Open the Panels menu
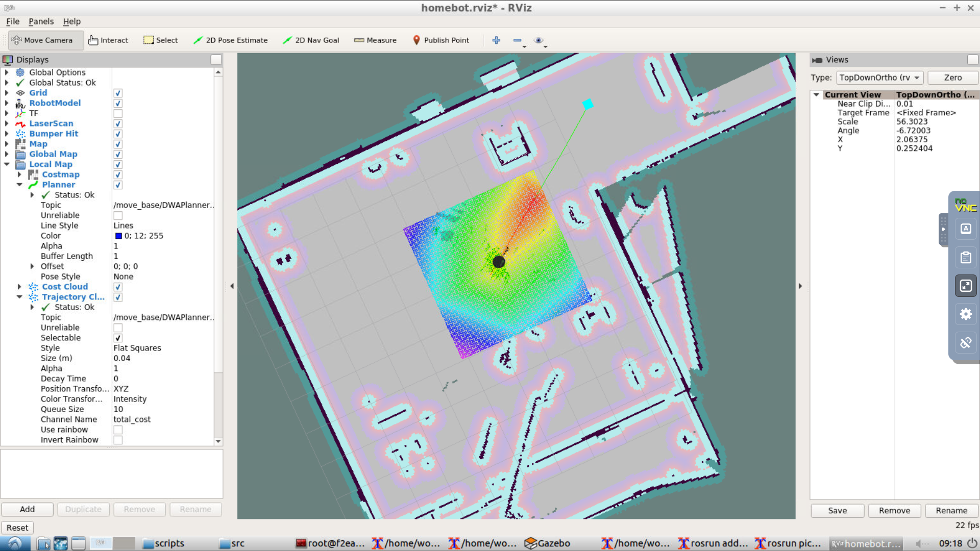Image resolution: width=980 pixels, height=551 pixels. click(40, 21)
